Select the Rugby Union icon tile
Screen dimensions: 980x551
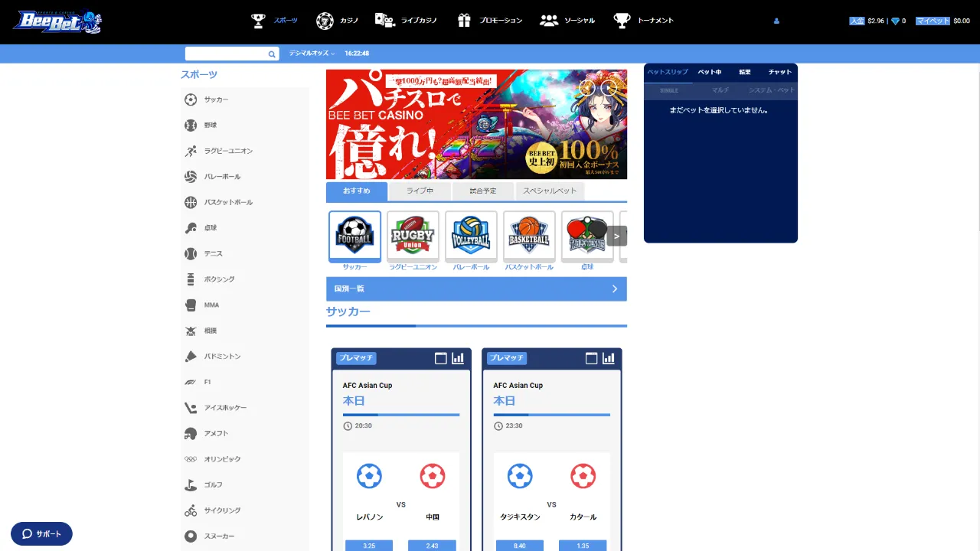[413, 236]
